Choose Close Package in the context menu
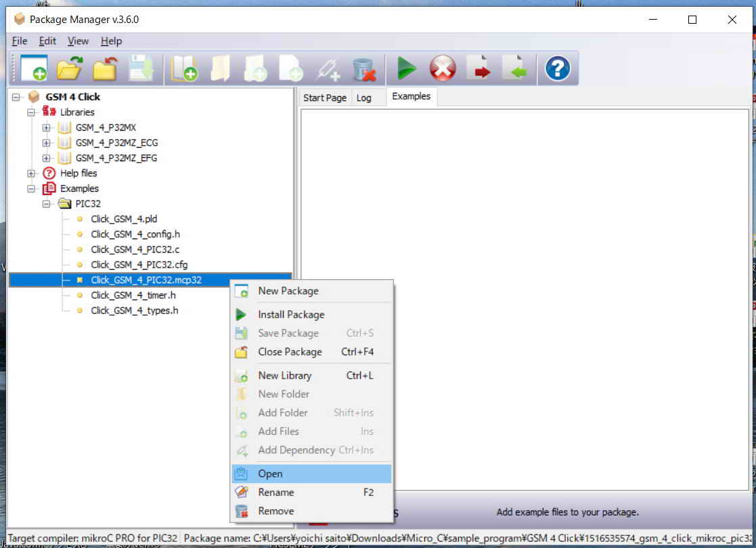This screenshot has width=756, height=548. pyautogui.click(x=311, y=352)
